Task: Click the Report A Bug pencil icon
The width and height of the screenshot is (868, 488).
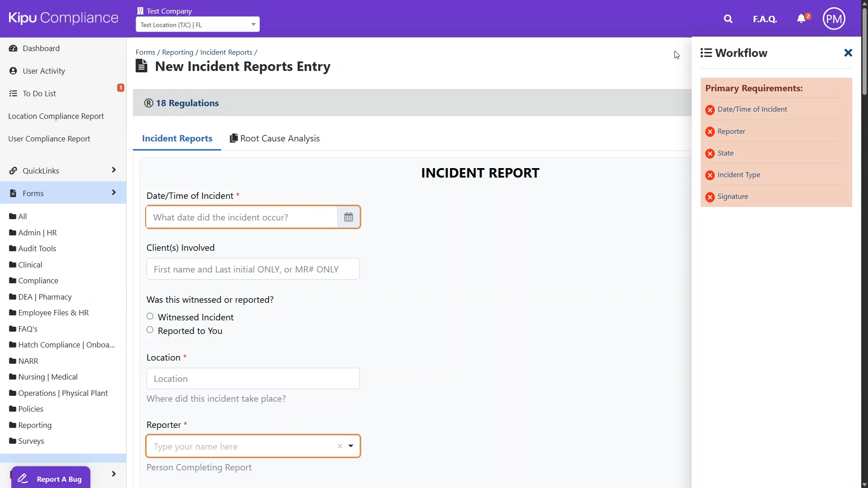Action: [23, 479]
